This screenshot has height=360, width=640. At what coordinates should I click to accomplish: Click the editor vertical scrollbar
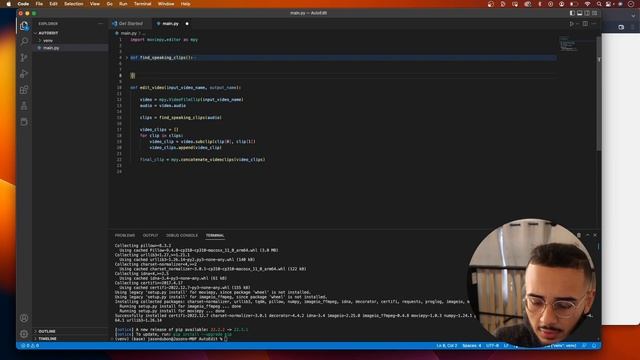pos(599,94)
